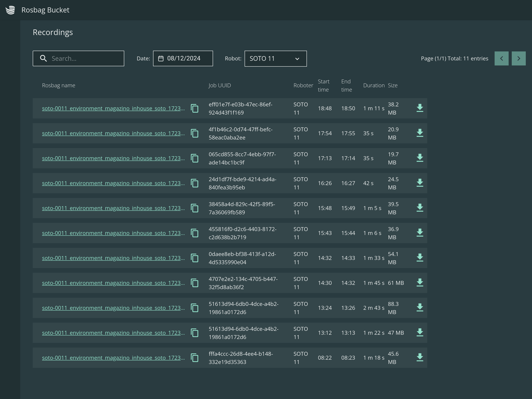Click the Rosbag Bucket logo icon
532x399 pixels.
point(10,10)
